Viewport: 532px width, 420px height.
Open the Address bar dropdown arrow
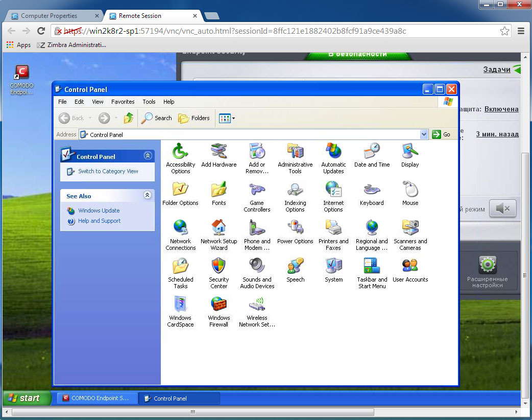click(424, 134)
